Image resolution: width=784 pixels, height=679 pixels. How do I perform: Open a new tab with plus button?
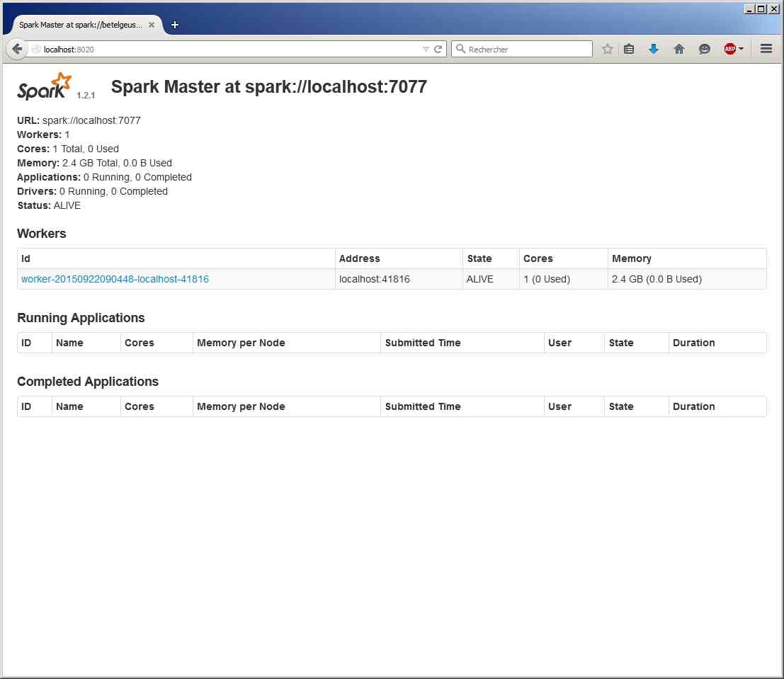pyautogui.click(x=175, y=25)
